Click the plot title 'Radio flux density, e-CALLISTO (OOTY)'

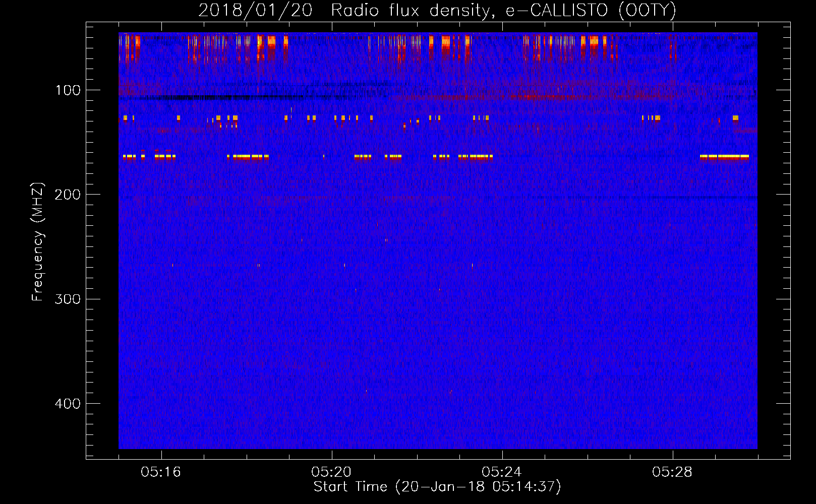click(503, 11)
